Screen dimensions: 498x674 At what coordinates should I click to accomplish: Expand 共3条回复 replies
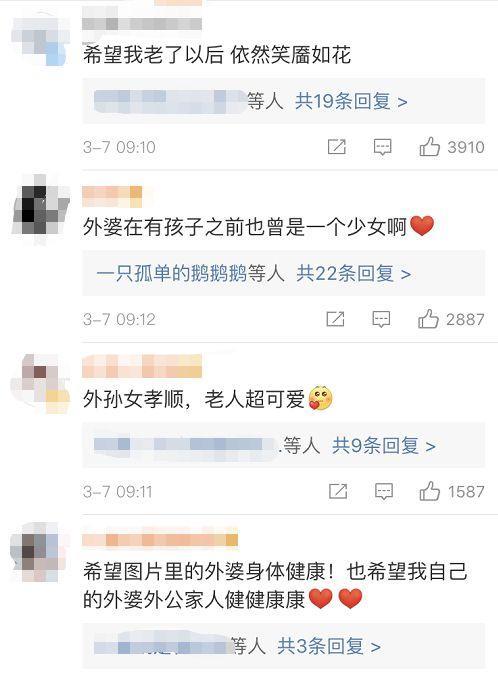tap(329, 646)
